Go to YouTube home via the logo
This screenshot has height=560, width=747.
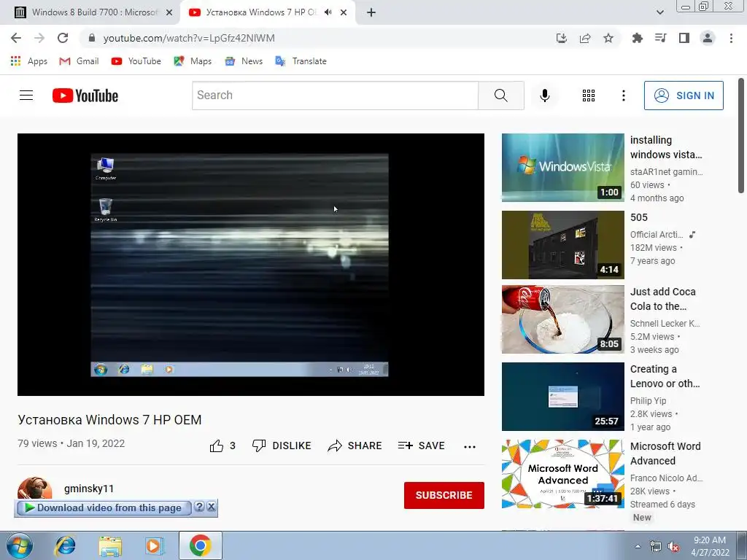pos(85,96)
